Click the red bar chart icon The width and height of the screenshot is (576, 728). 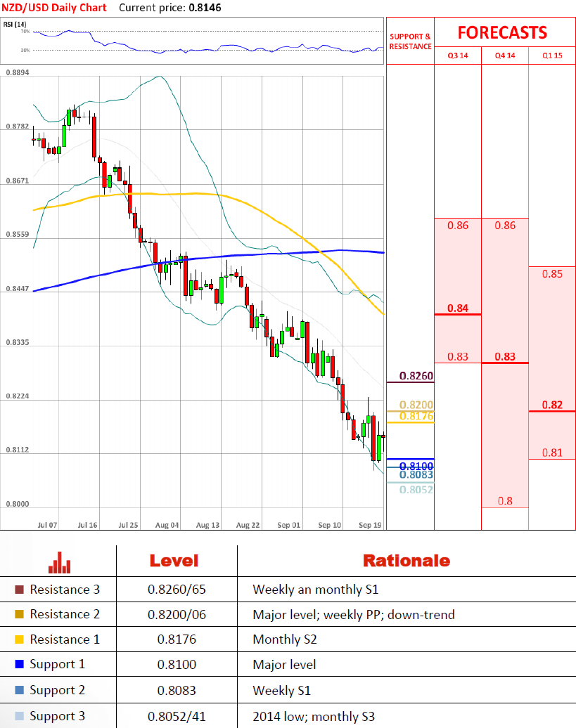(60, 562)
